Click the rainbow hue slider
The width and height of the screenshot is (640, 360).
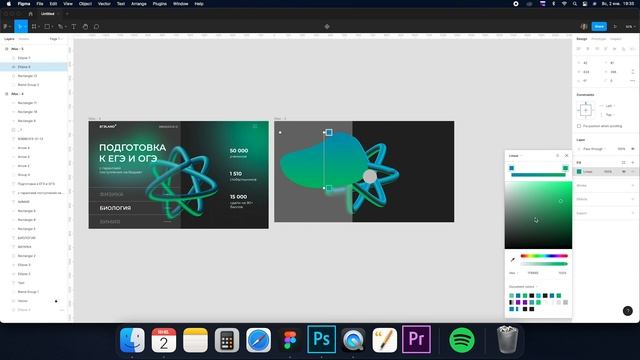[x=544, y=256]
